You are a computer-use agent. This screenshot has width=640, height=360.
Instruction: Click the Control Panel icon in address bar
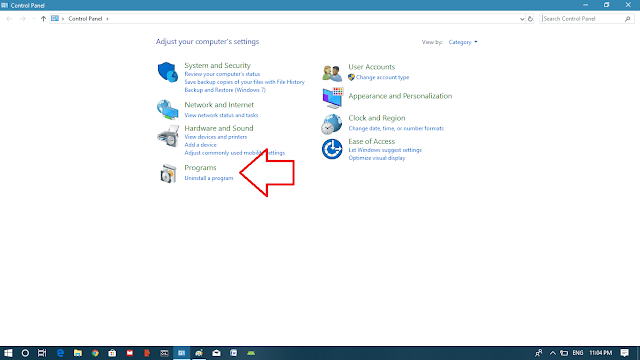tap(55, 18)
